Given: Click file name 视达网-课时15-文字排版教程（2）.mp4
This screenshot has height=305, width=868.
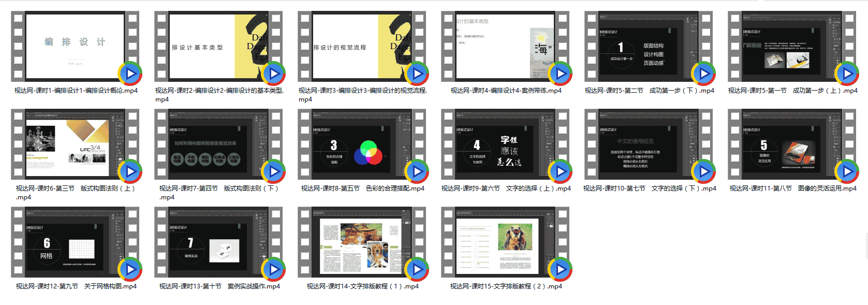Looking at the screenshot, I should [506, 286].
